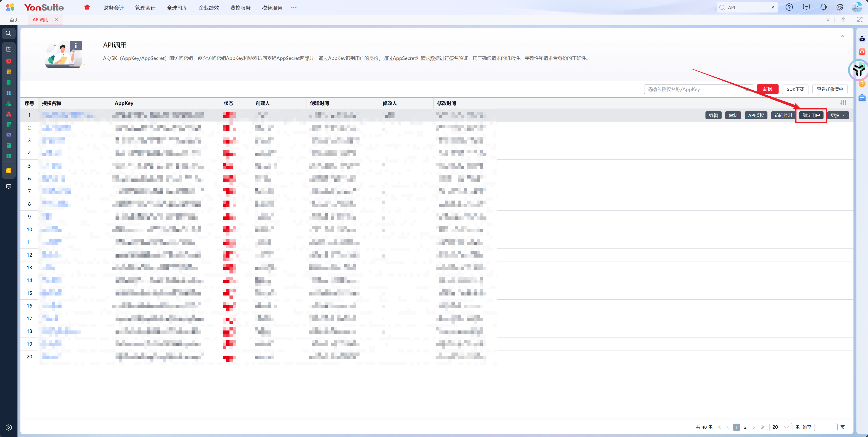This screenshot has height=437, width=868.
Task: Open the 财务会计 menu
Action: 113,7
